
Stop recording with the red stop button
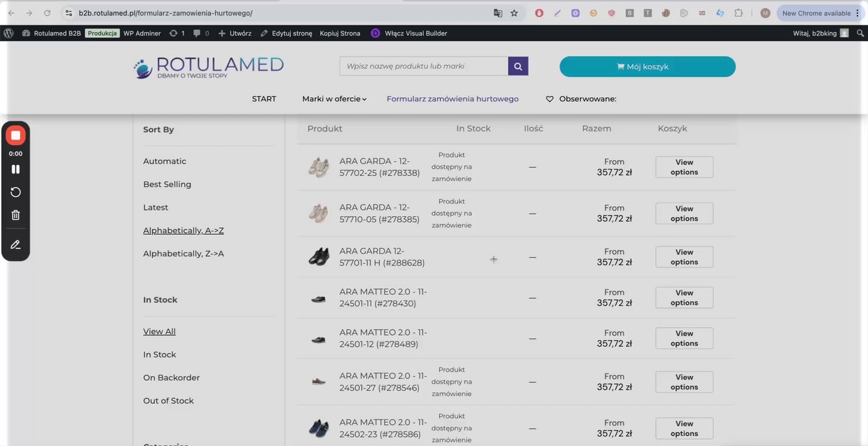[15, 135]
